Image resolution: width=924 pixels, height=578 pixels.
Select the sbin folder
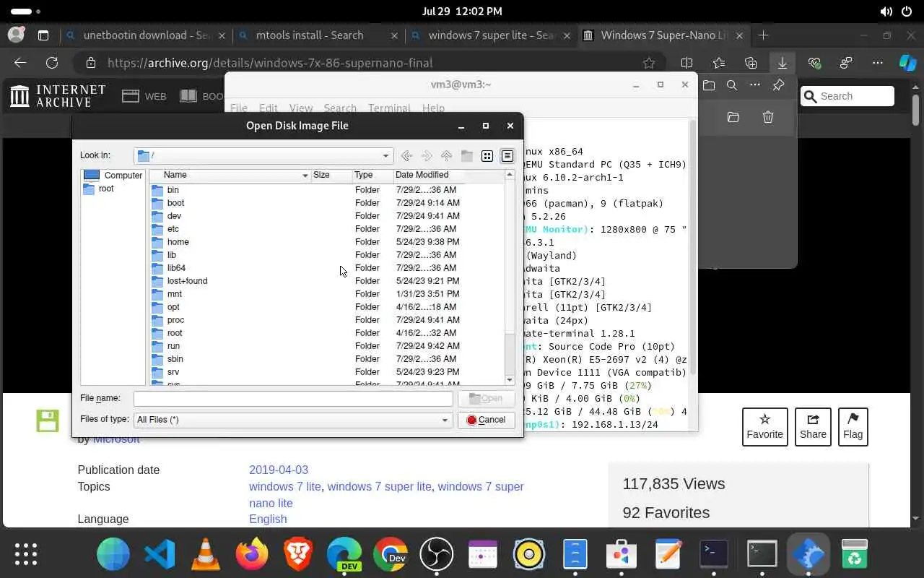(175, 359)
